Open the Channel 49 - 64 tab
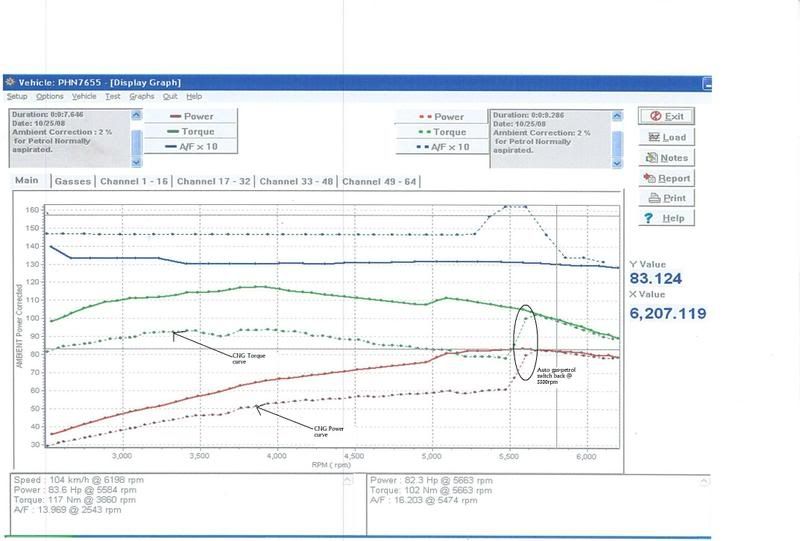Screen dimensions: 800x541 point(379,181)
